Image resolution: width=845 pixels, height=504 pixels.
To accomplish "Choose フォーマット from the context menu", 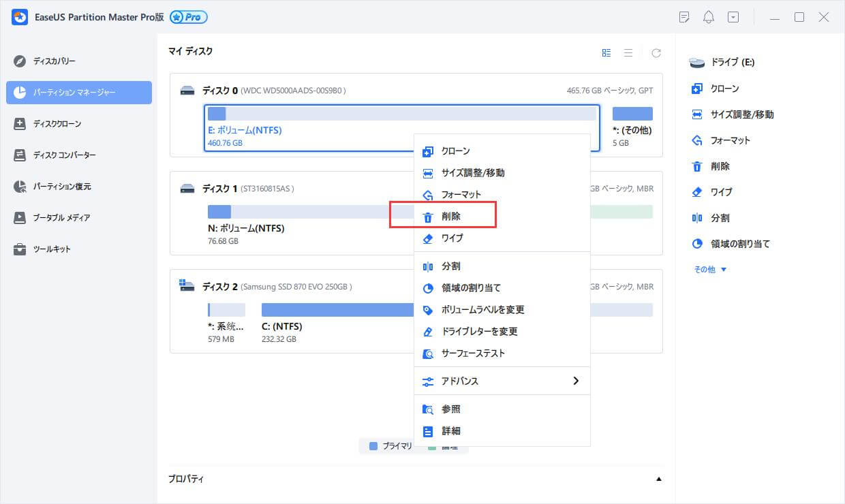I will tap(461, 195).
